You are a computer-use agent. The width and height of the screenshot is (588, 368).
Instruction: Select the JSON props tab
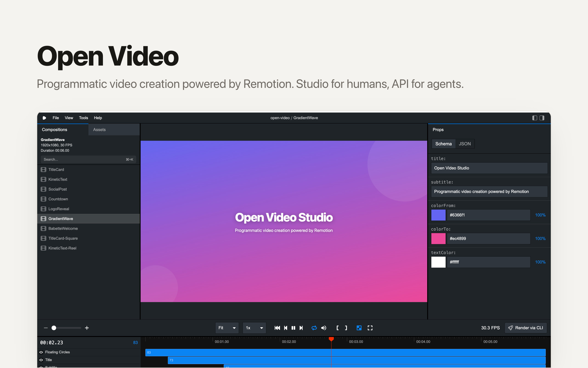pyautogui.click(x=465, y=144)
